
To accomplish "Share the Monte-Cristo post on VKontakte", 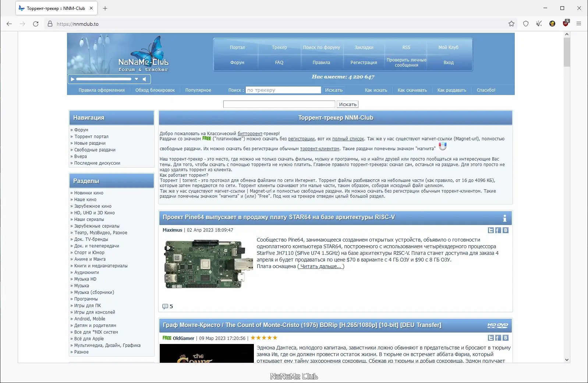I will 506,338.
